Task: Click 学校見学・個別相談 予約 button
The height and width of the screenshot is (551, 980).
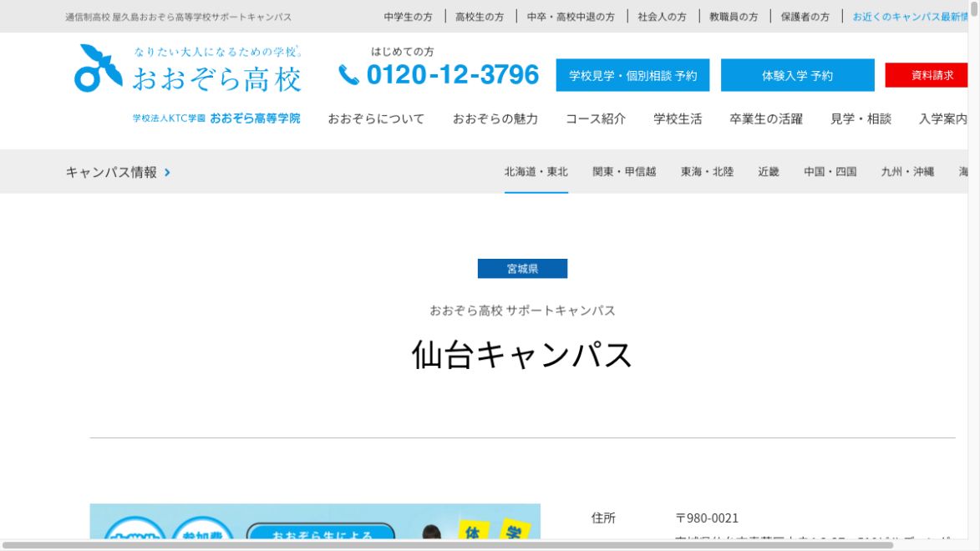Action: (x=632, y=76)
